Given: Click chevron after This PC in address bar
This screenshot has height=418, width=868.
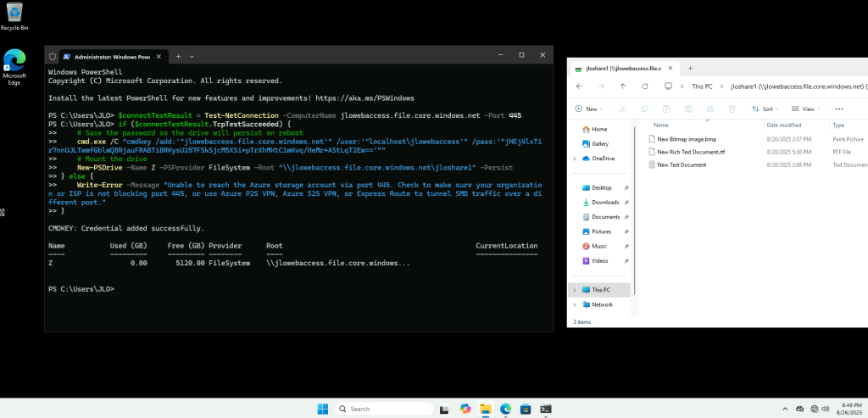Looking at the screenshot, I should 722,86.
